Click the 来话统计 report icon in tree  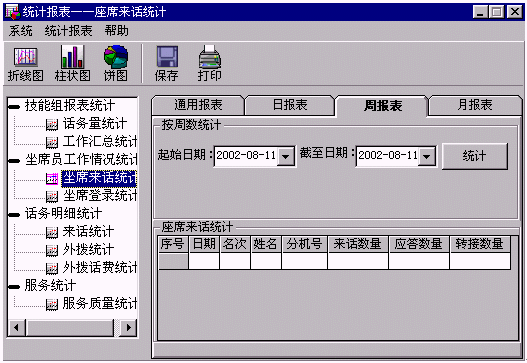pos(52,232)
